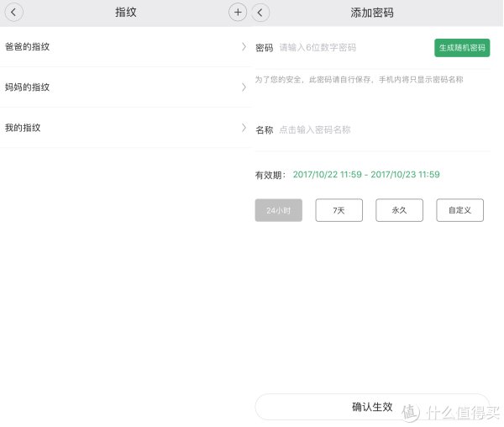Expand chevron beside 爸爸的指纹
Screen dimensions: 504x427
pyautogui.click(x=244, y=47)
